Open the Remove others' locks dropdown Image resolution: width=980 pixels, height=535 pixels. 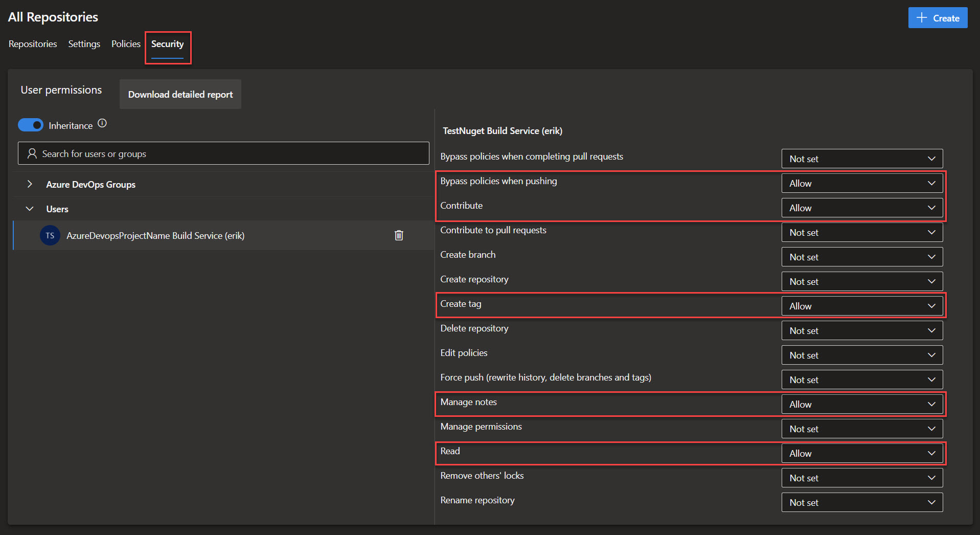(862, 478)
